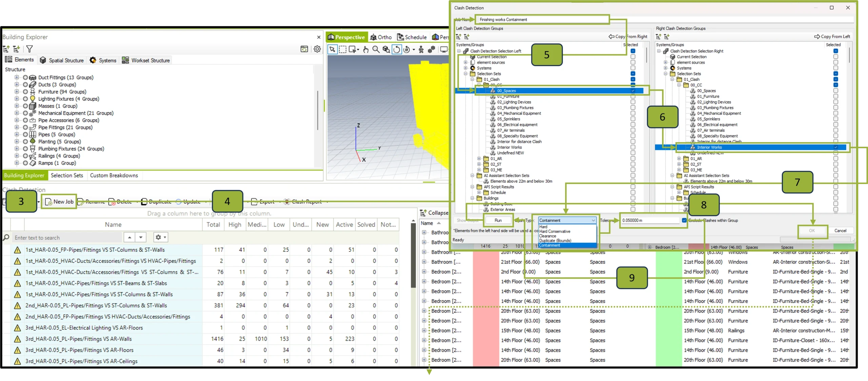Image resolution: width=868 pixels, height=381 pixels.
Task: Click the Collapse icon in results panel
Action: tap(423, 213)
